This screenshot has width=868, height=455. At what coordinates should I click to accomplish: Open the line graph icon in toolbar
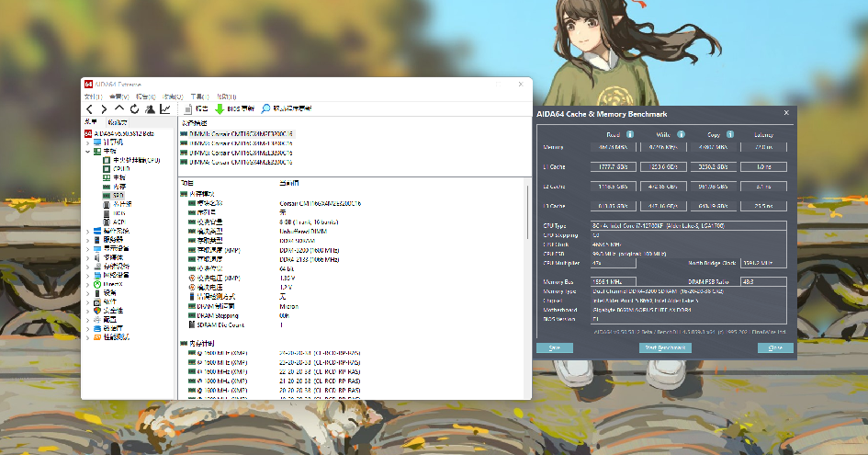coord(165,108)
